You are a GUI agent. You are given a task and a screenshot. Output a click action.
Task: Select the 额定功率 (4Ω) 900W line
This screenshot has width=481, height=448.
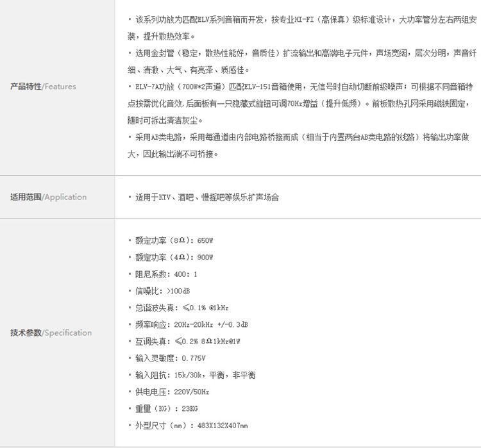click(171, 258)
